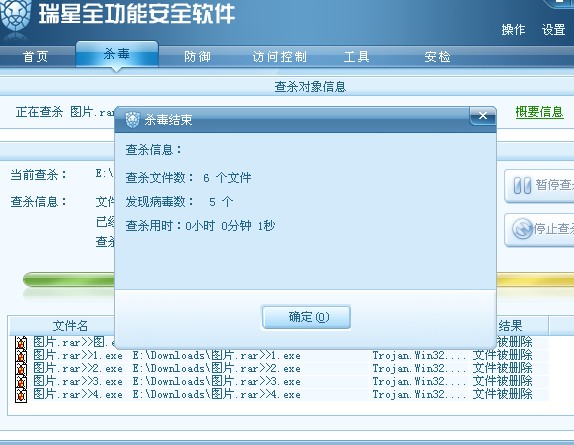Click the stop icon on 停止查杀 button
Image resolution: width=574 pixels, height=445 pixels.
pyautogui.click(x=522, y=229)
